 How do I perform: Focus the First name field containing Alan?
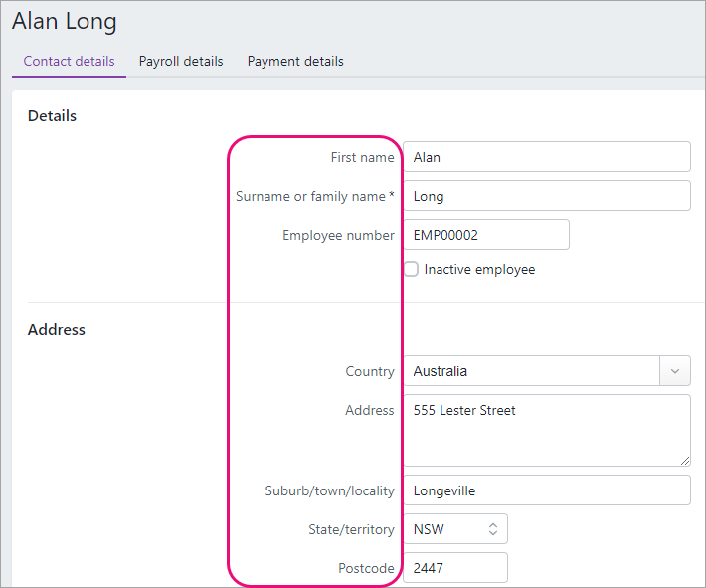point(546,157)
